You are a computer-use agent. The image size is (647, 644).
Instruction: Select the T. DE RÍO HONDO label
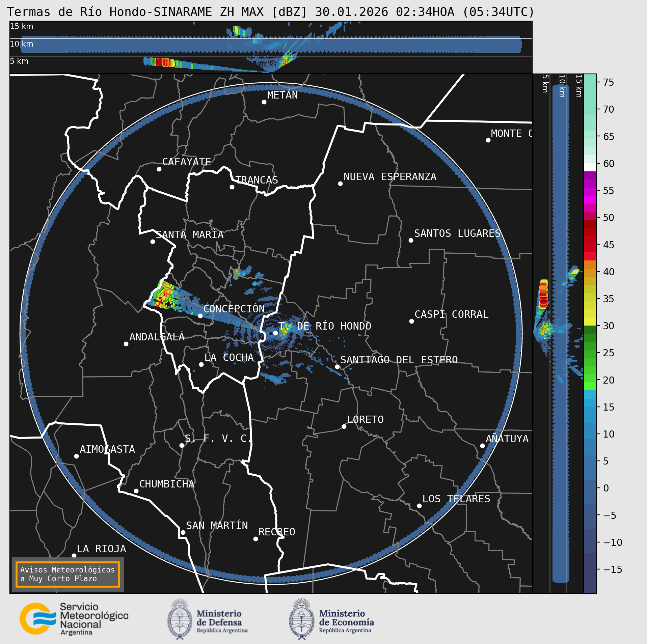(x=325, y=326)
